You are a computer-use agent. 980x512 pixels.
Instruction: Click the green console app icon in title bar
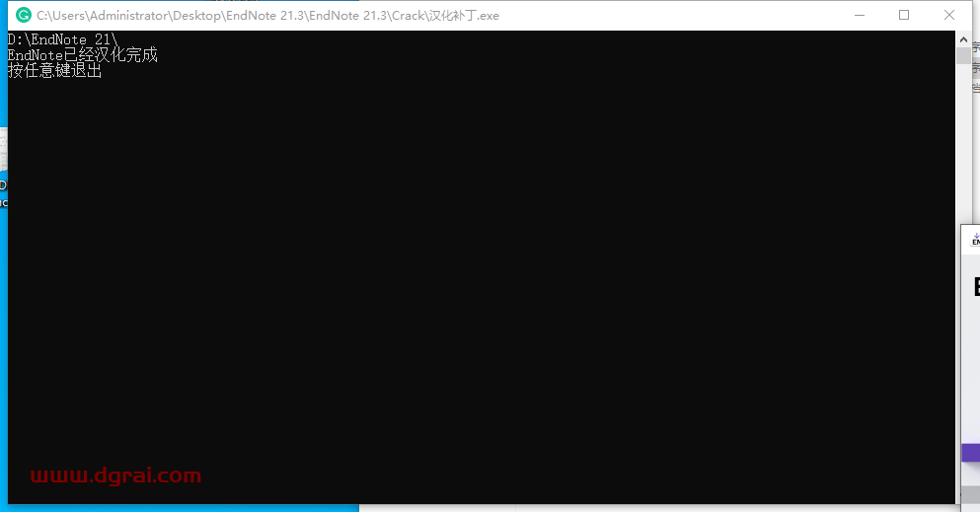[x=23, y=15]
